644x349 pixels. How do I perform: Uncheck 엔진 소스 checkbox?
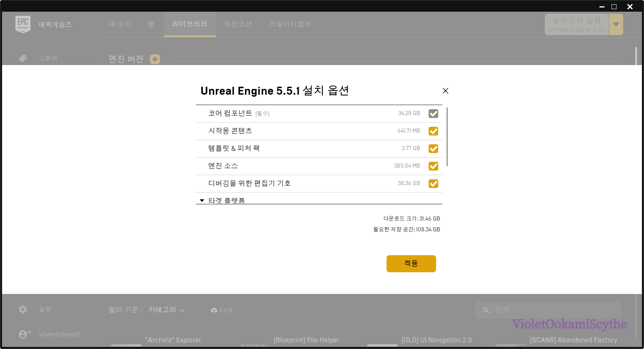click(433, 166)
